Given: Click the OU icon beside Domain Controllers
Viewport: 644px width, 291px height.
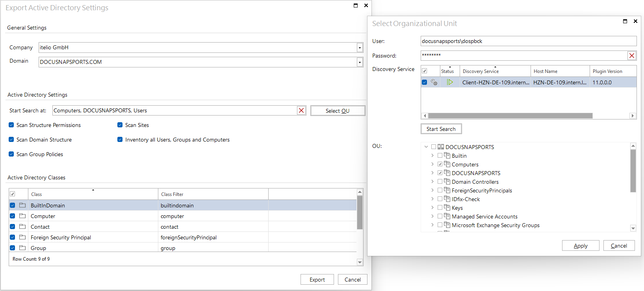Looking at the screenshot, I should point(447,181).
